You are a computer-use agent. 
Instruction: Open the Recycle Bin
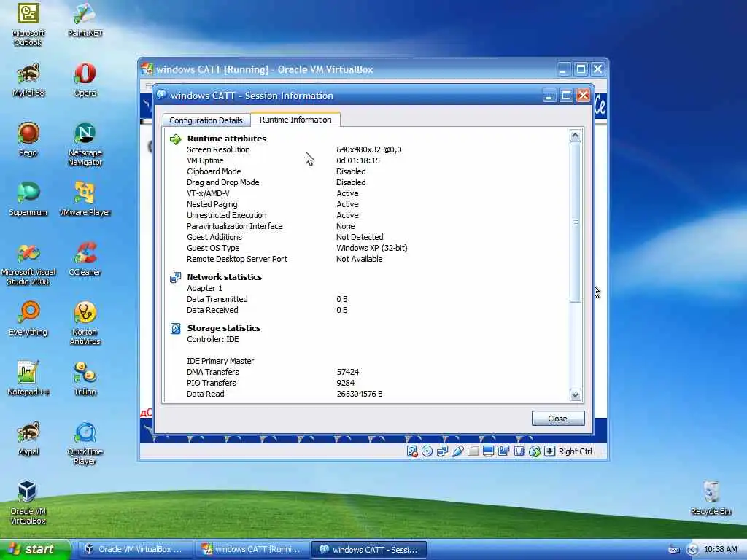tap(711, 498)
